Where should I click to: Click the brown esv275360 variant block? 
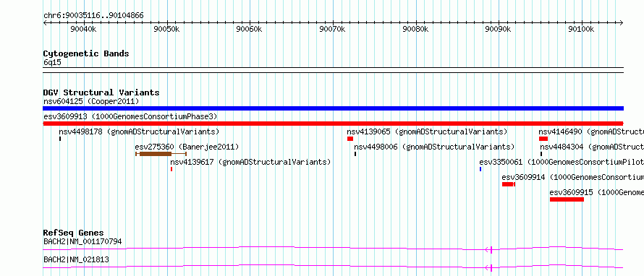pyautogui.click(x=156, y=154)
